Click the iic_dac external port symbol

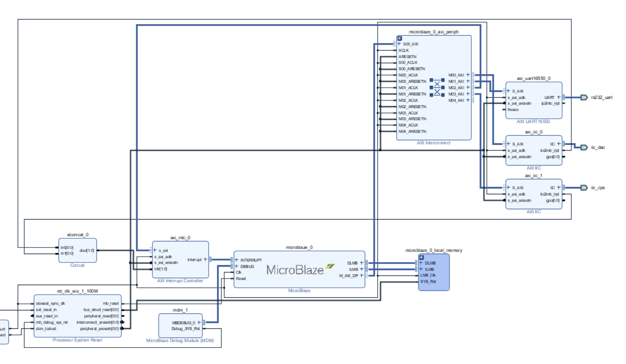(584, 148)
